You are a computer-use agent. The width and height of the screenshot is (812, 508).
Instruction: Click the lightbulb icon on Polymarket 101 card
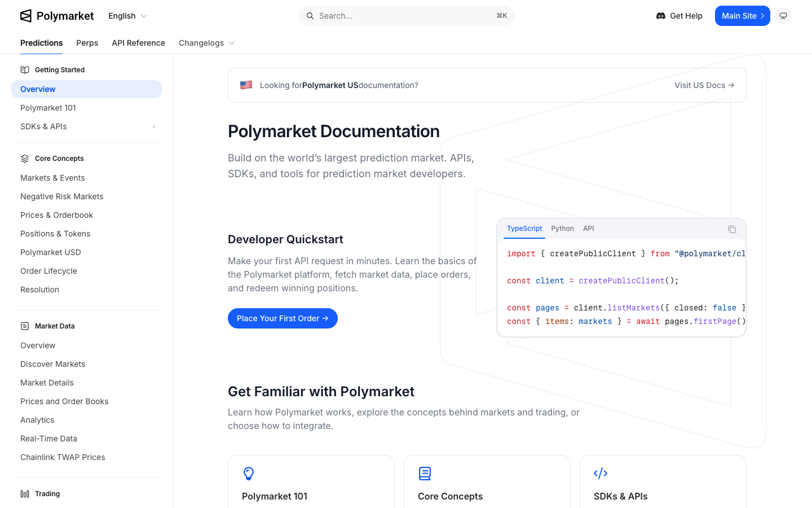click(x=249, y=474)
